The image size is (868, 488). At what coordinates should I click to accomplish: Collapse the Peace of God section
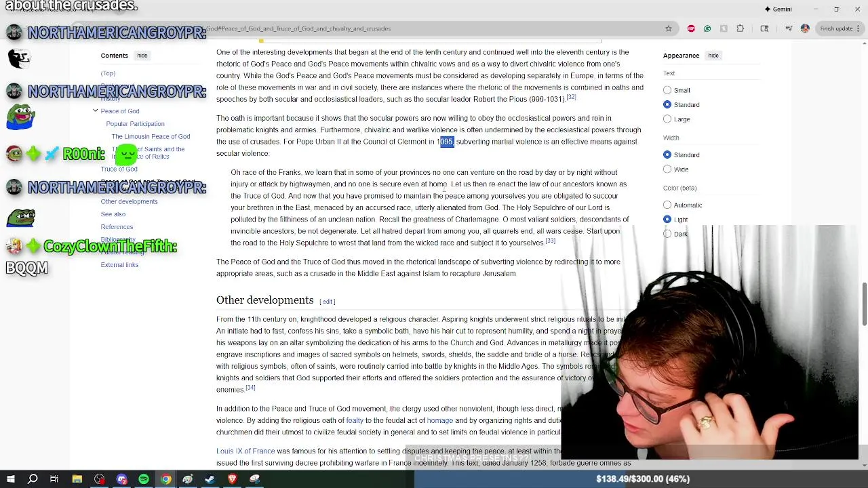click(95, 110)
